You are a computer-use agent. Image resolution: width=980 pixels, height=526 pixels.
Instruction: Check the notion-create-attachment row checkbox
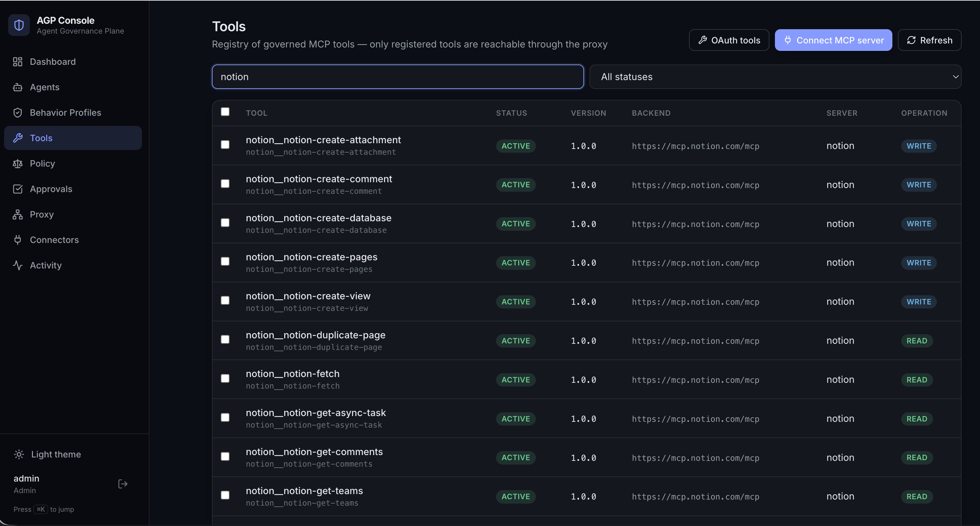pyautogui.click(x=225, y=145)
